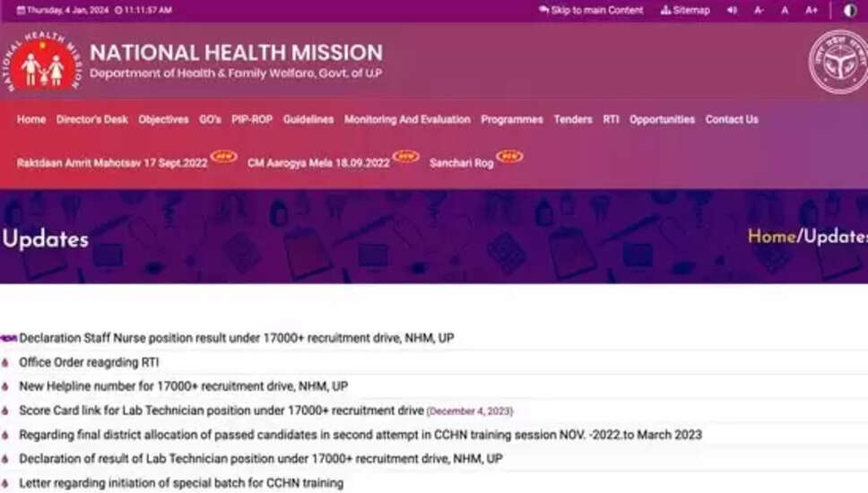Viewport: 868px width, 493px height.
Task: Open the PIP-ROP menu item
Action: (251, 119)
